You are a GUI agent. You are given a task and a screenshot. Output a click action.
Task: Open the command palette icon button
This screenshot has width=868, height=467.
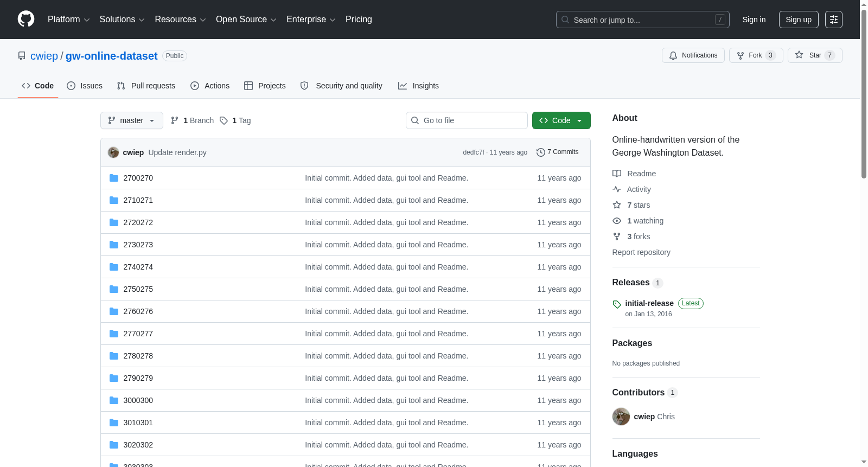pyautogui.click(x=834, y=20)
